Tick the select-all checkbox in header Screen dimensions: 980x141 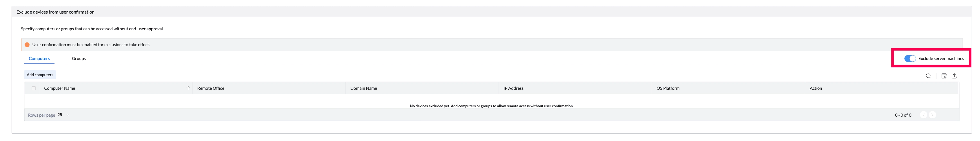click(34, 88)
